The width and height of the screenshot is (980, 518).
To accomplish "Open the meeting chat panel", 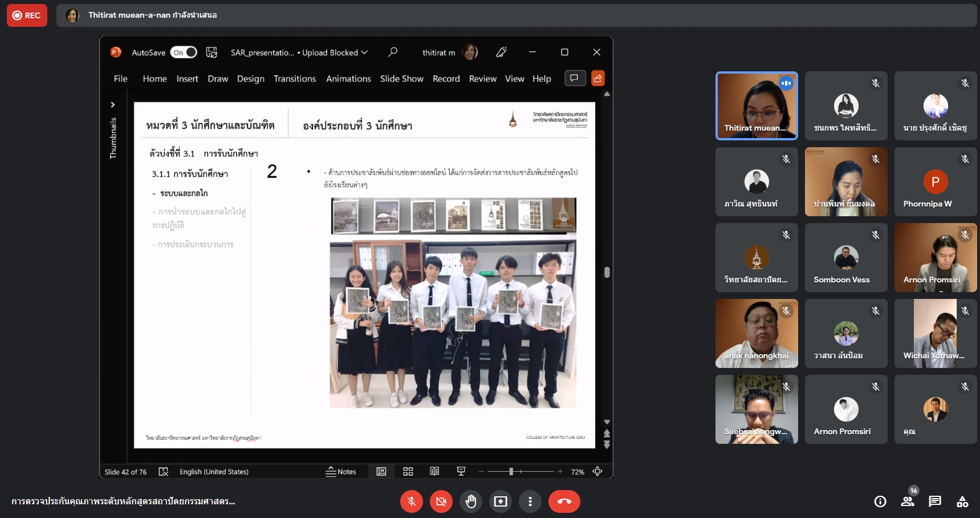I will pyautogui.click(x=934, y=501).
